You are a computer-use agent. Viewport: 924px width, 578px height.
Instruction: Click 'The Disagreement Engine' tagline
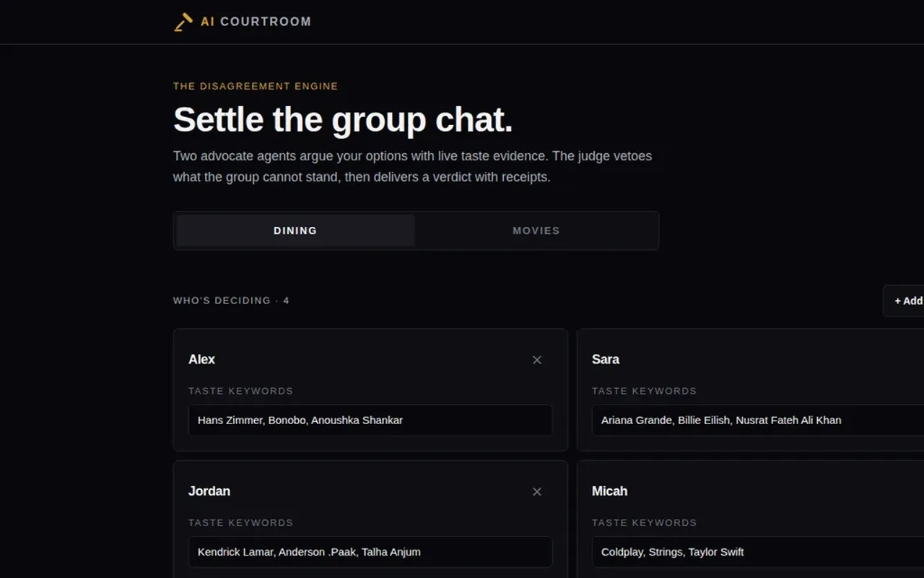pos(256,86)
